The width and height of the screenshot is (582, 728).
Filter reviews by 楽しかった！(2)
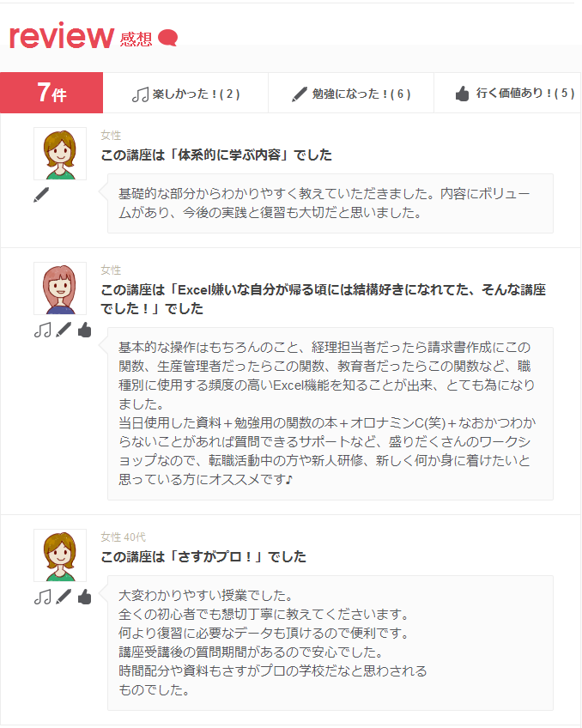tap(185, 93)
